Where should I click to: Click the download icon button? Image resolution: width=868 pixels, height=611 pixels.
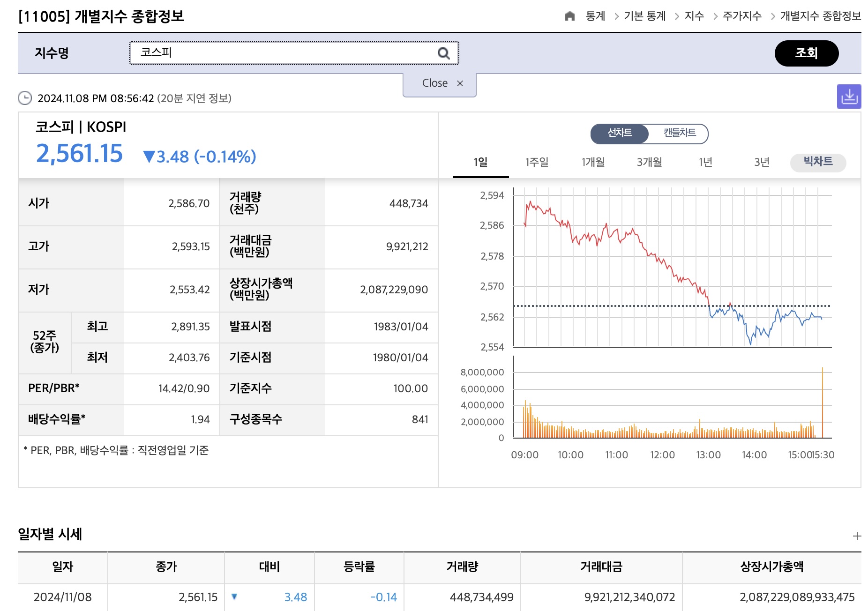(x=849, y=97)
